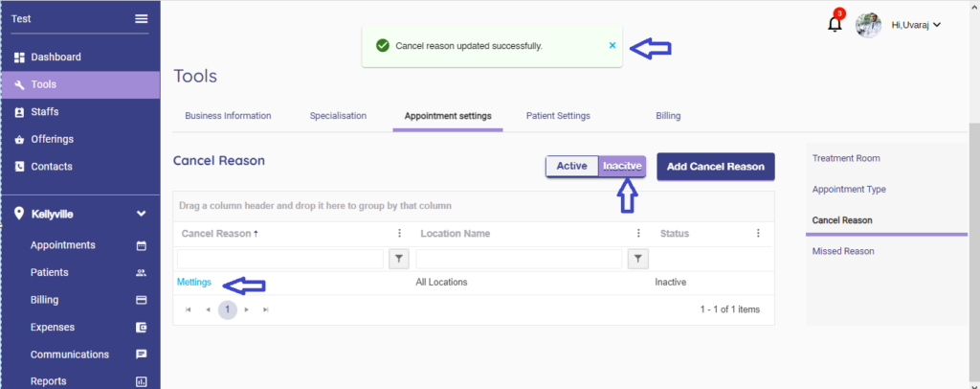Open the Status column options menu

coord(758,233)
